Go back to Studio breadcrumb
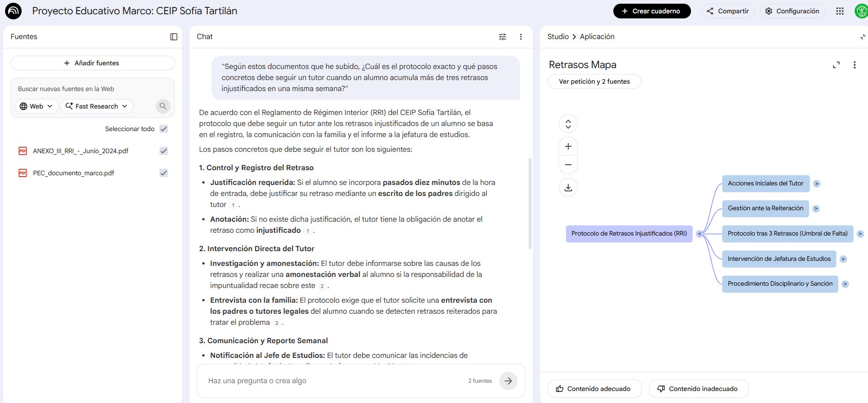This screenshot has height=403, width=868. pyautogui.click(x=558, y=37)
